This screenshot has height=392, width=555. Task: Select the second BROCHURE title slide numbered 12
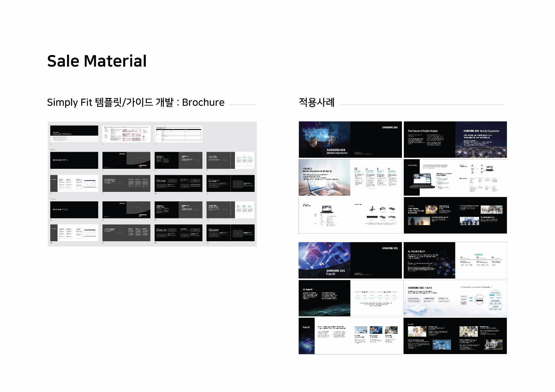tap(74, 210)
